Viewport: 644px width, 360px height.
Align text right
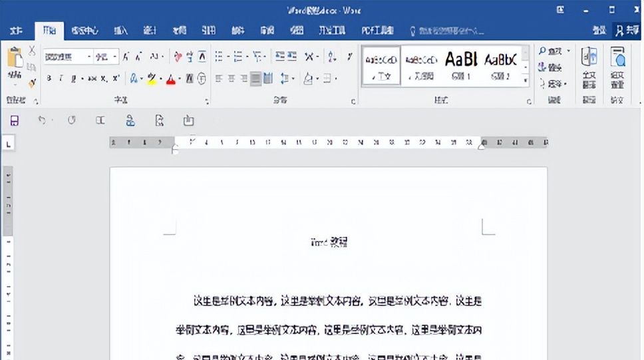coord(244,79)
